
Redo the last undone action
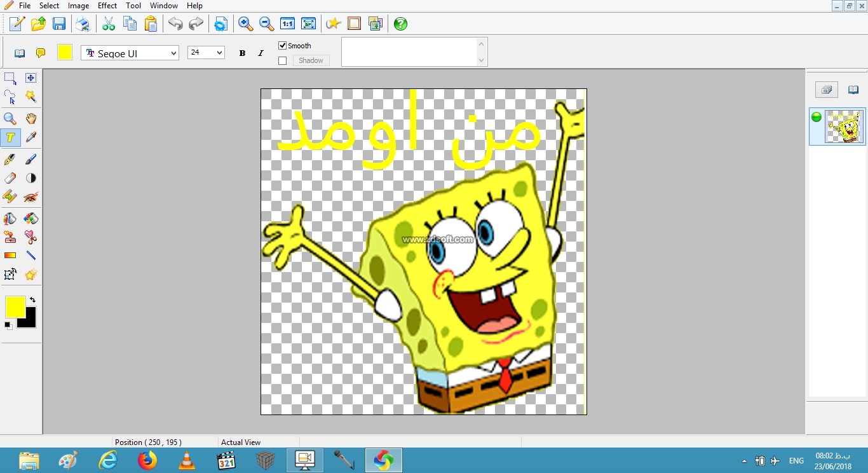(x=196, y=24)
